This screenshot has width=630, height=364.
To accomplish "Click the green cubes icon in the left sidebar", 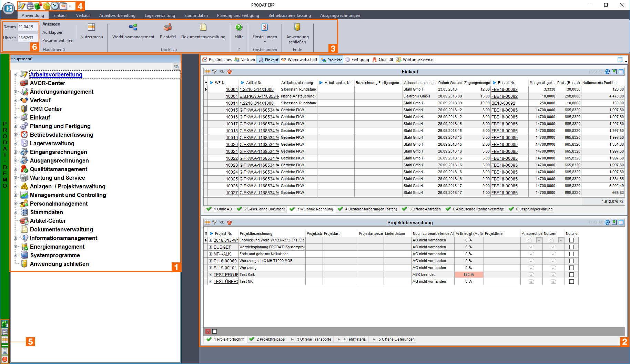I will pyautogui.click(x=5, y=324).
